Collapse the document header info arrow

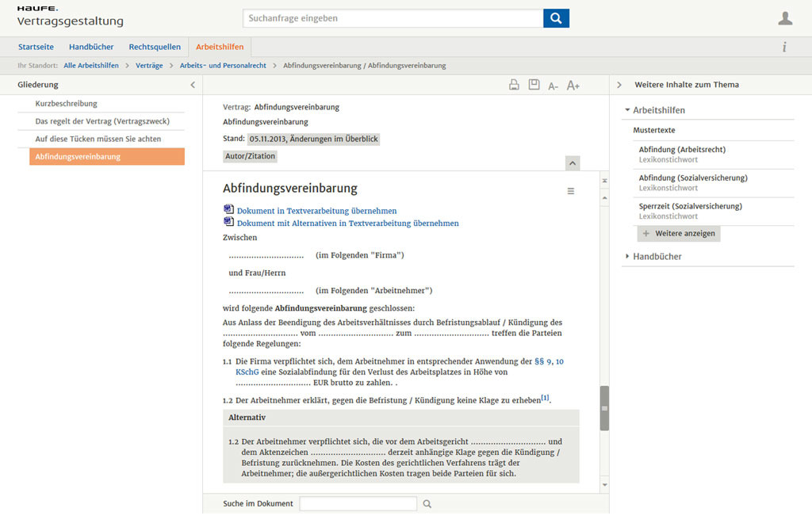point(573,163)
